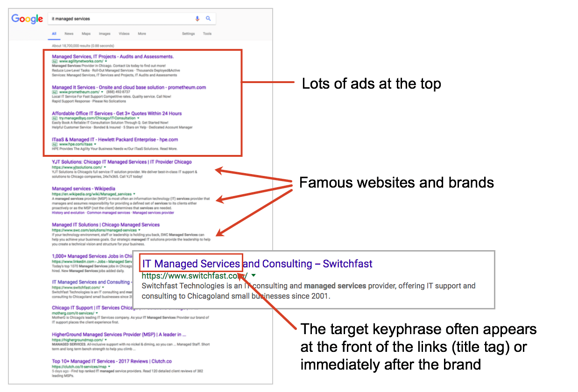Click the Google logo
The height and width of the screenshot is (392, 578).
(x=27, y=19)
